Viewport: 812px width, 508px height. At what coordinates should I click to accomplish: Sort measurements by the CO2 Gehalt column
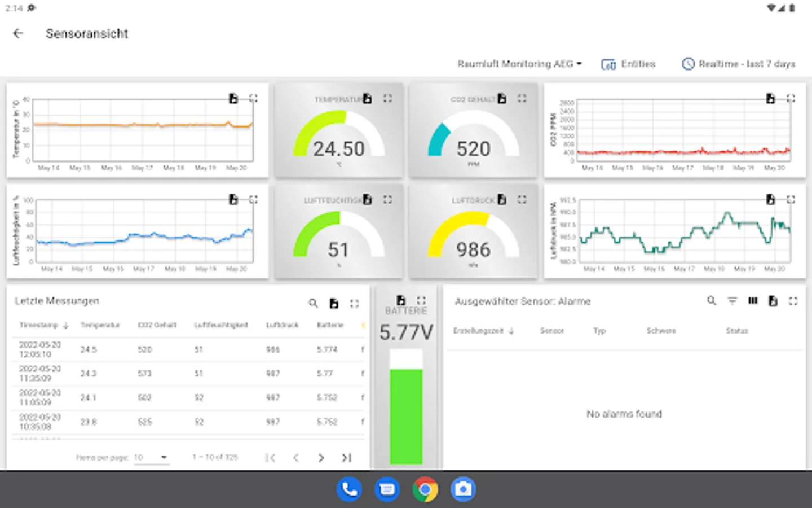point(157,325)
